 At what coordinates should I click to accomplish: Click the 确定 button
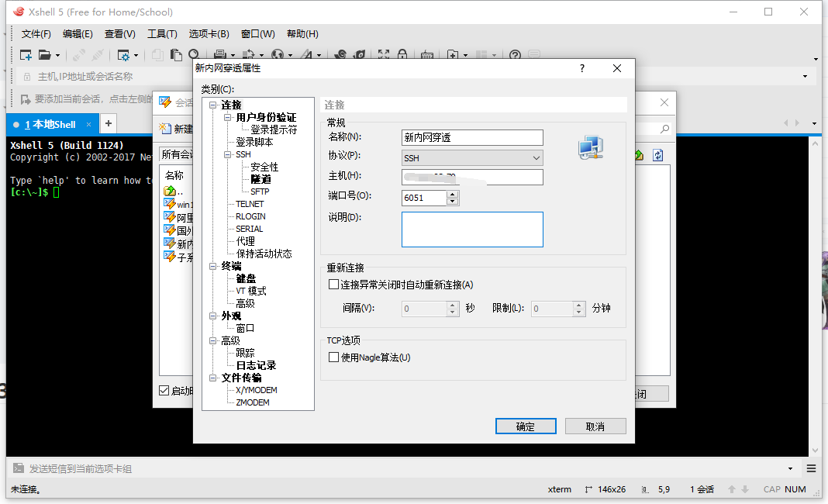(525, 426)
